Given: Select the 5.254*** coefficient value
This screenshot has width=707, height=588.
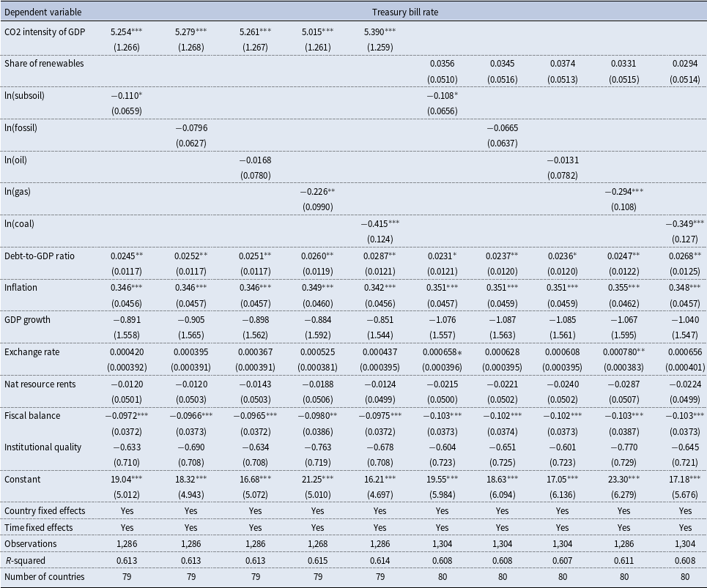Looking at the screenshot, I should (127, 31).
